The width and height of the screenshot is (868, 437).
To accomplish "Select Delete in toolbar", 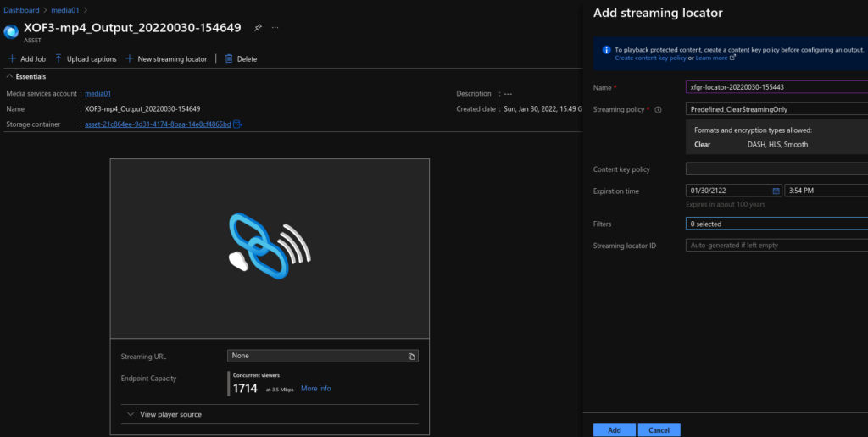I will click(241, 58).
